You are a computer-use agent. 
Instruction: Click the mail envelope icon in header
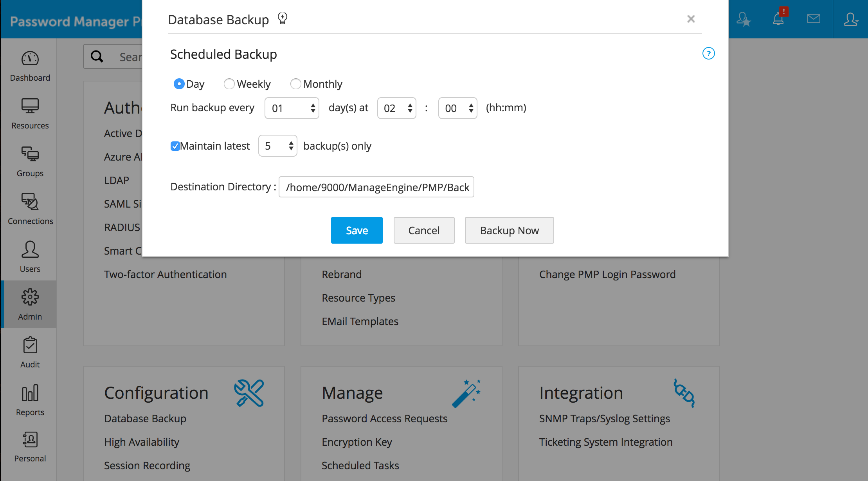[813, 19]
